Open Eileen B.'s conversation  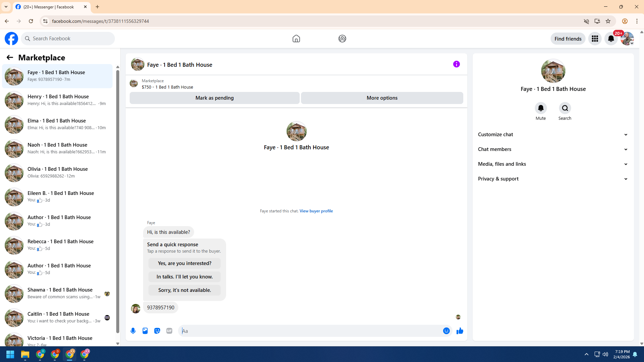57,197
